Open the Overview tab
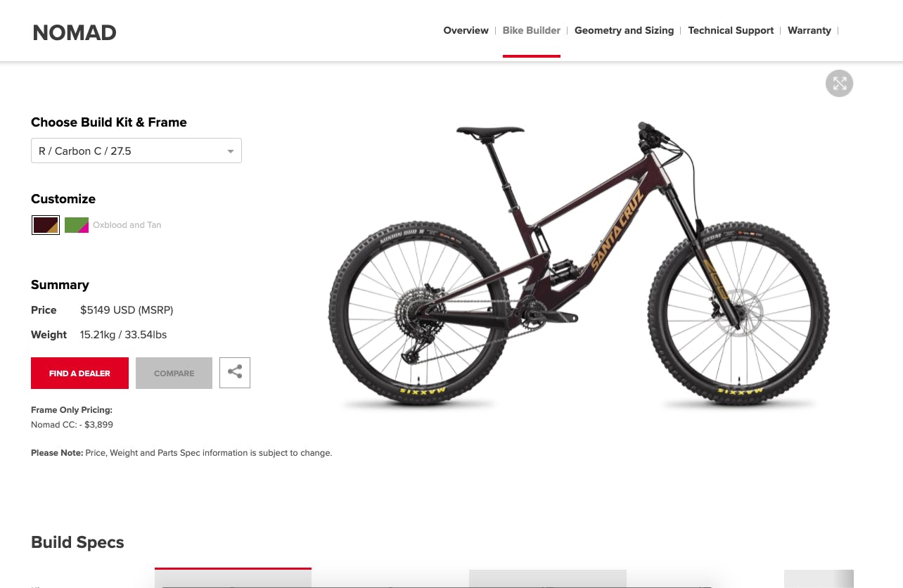Screen dimensions: 903x588 tap(466, 30)
